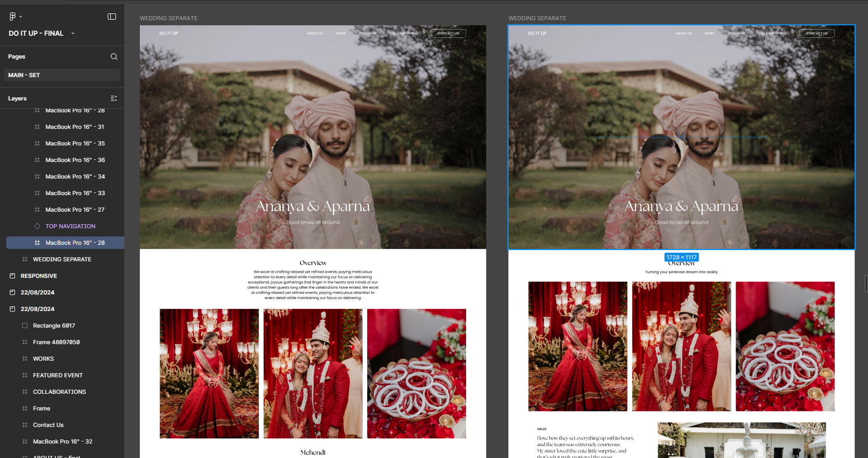This screenshot has height=458, width=868.
Task: Click the 1728 × 1117 dimension badge
Action: (681, 257)
